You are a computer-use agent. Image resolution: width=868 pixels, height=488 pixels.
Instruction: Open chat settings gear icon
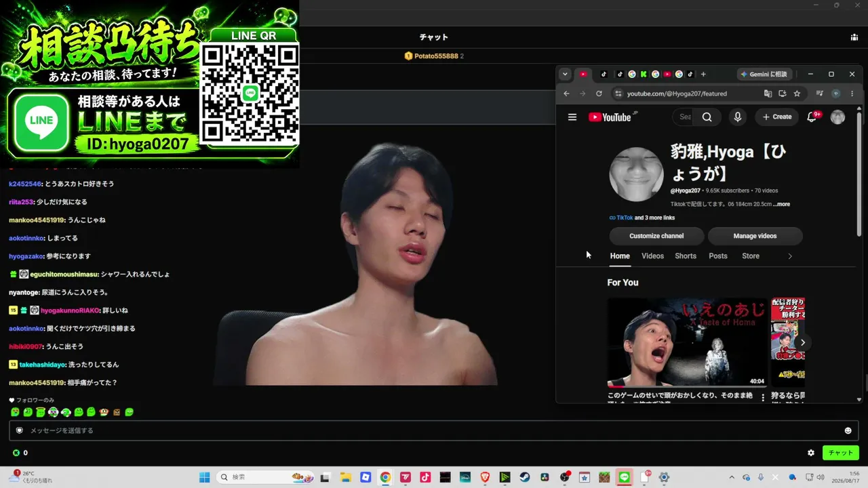click(811, 453)
